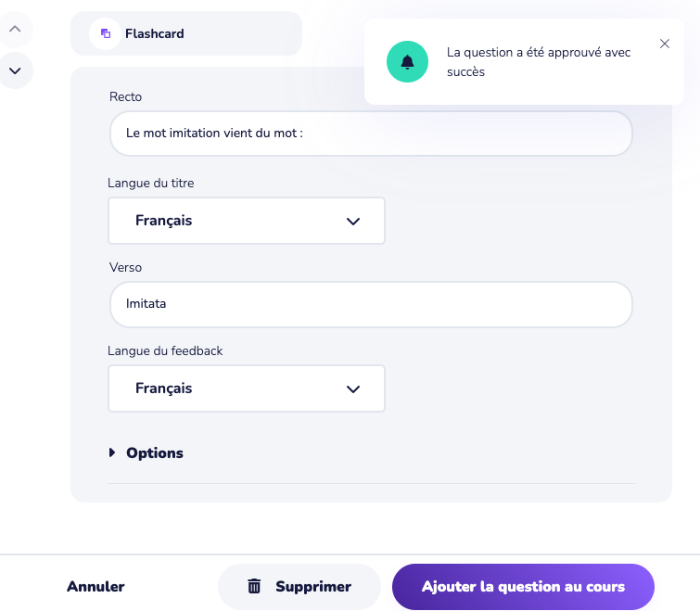Select the Flashcard tab label
This screenshot has width=700, height=611.
(x=155, y=34)
